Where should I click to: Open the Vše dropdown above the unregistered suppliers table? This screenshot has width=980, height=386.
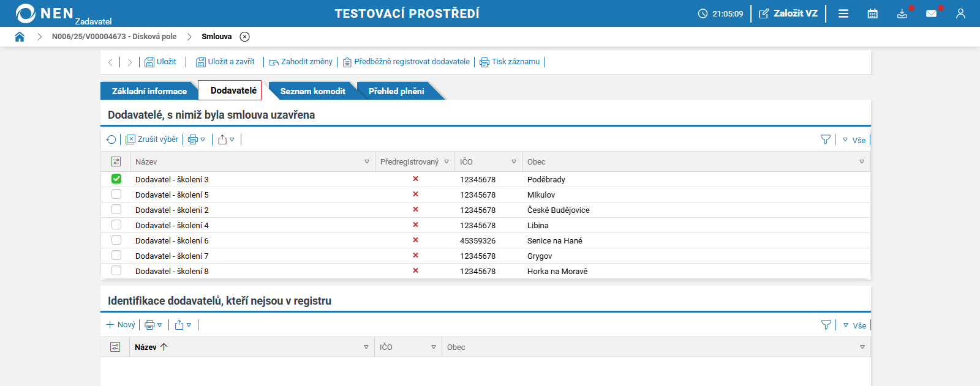click(855, 325)
